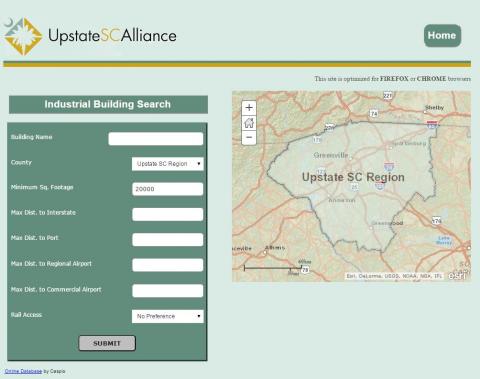Zoom in on the map
Viewport: 480px width, 379px height.
[x=249, y=108]
